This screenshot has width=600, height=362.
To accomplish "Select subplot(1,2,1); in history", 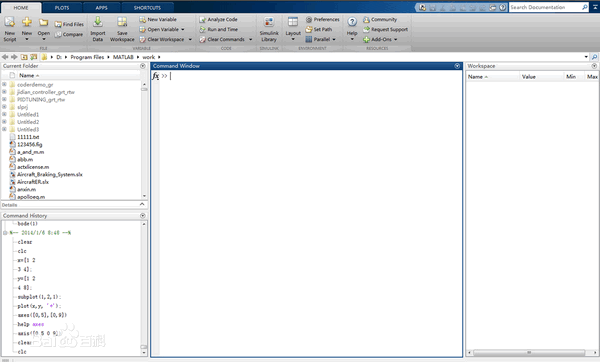I will pyautogui.click(x=39, y=297).
